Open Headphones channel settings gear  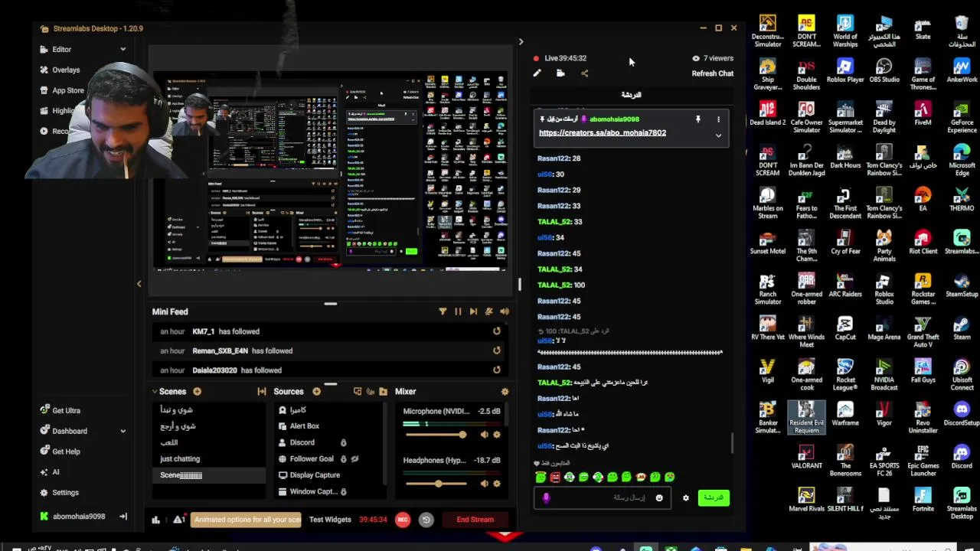[496, 484]
